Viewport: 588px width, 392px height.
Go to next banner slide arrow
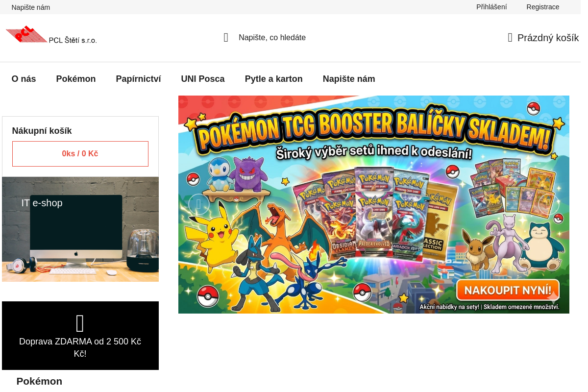549,204
